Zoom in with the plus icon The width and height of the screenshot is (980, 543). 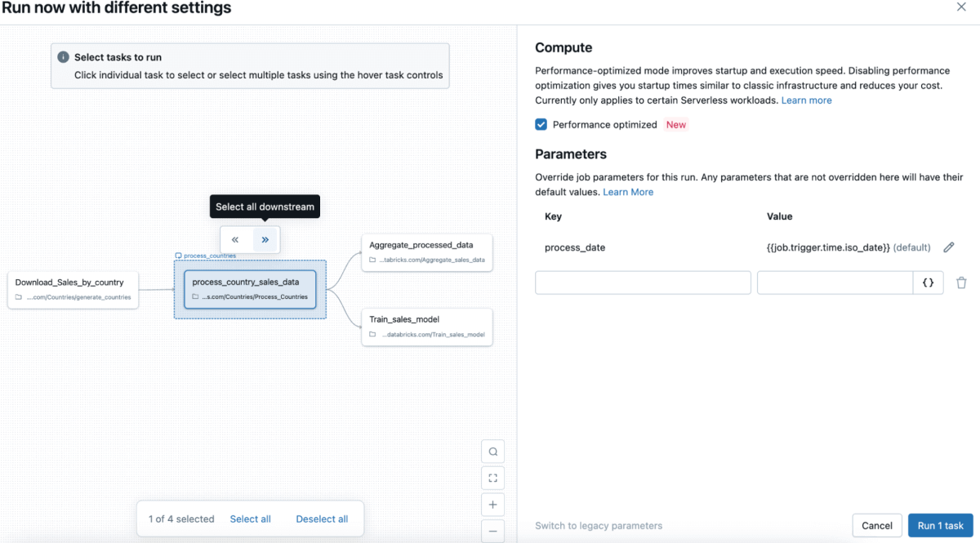coord(492,504)
